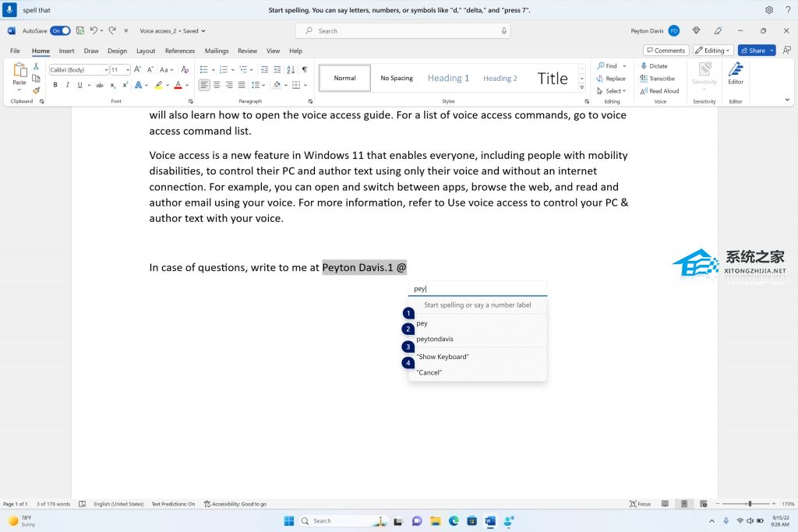
Task: Open the font size dropdown
Action: (x=127, y=69)
